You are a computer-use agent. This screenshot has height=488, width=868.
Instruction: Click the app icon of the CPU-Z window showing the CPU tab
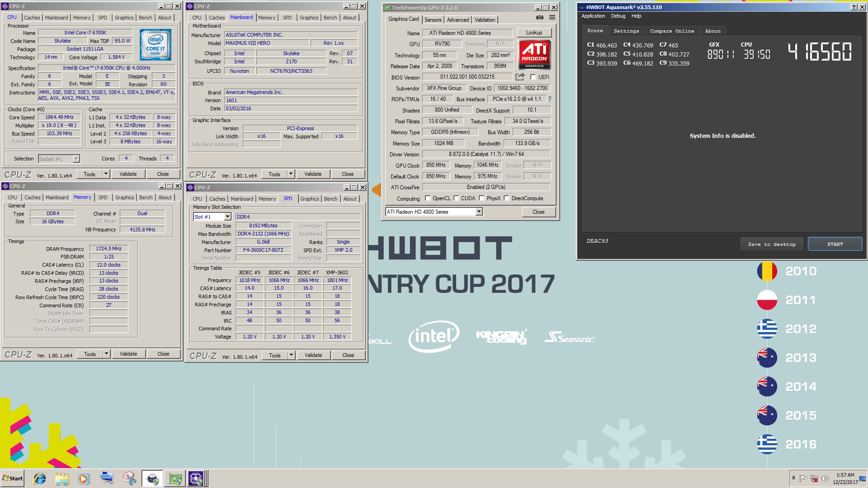5,6
